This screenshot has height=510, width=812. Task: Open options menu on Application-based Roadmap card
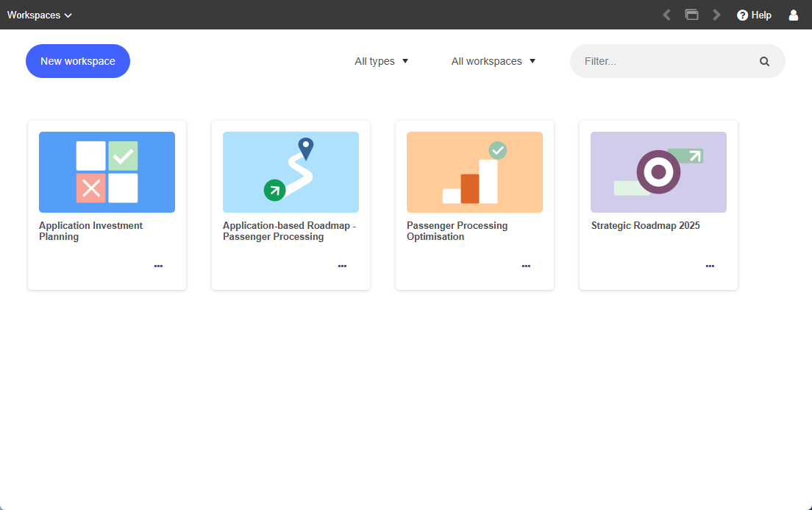click(342, 266)
